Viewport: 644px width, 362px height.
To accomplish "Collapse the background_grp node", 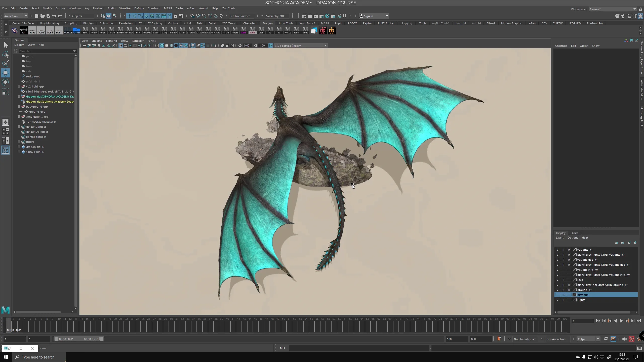I will [19, 106].
